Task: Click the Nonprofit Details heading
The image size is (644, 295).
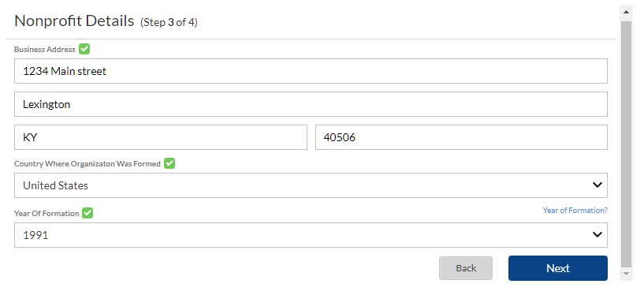Action: (x=74, y=21)
